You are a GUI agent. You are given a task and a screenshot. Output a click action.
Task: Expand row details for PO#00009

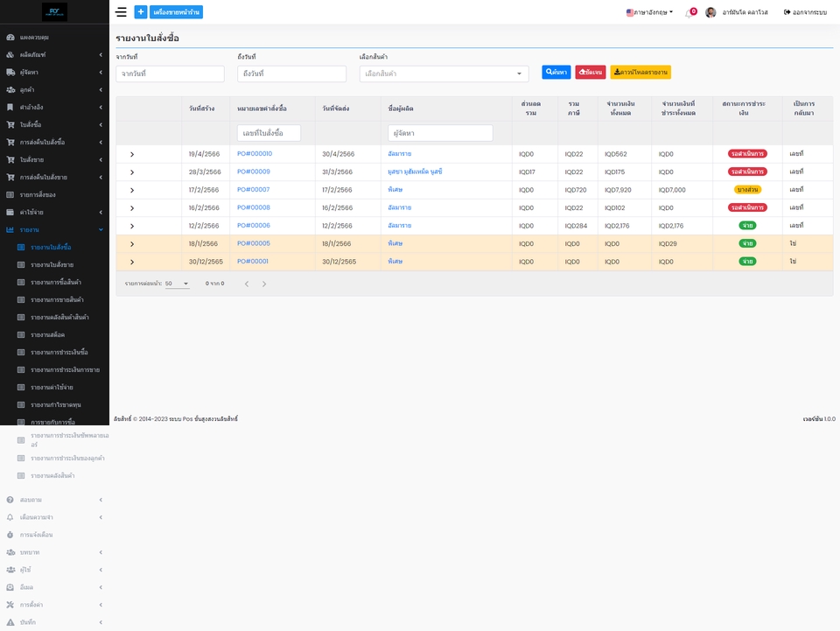point(132,172)
